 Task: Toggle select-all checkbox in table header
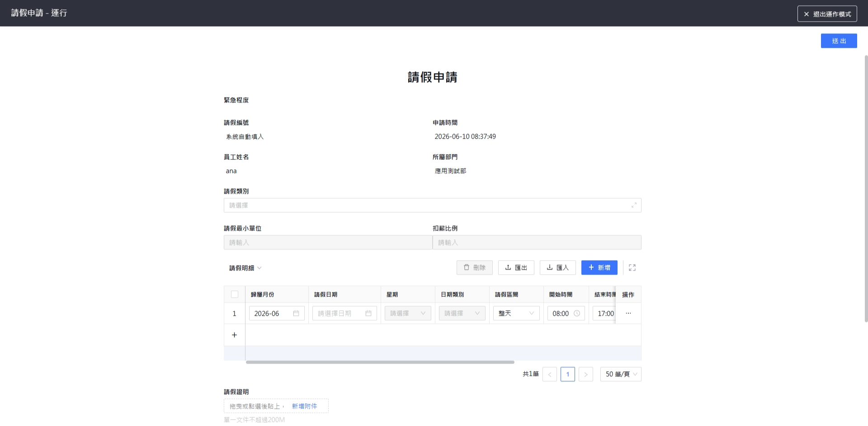[234, 295]
